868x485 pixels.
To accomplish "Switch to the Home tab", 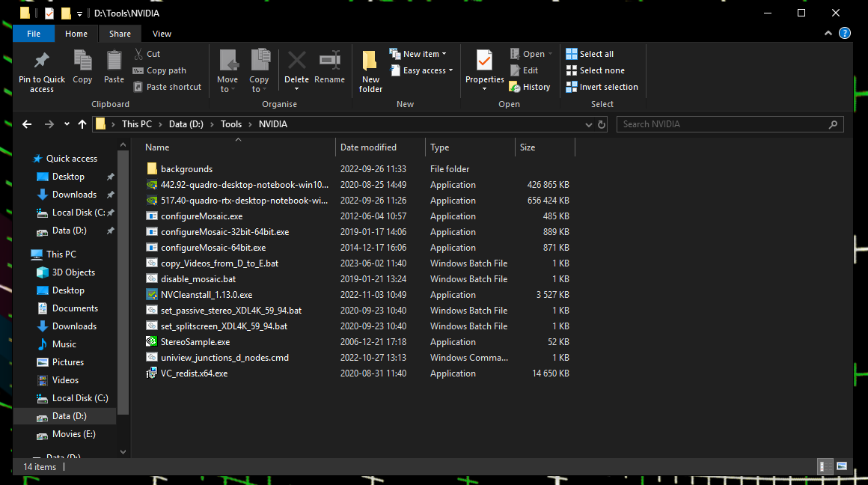I will [x=76, y=34].
